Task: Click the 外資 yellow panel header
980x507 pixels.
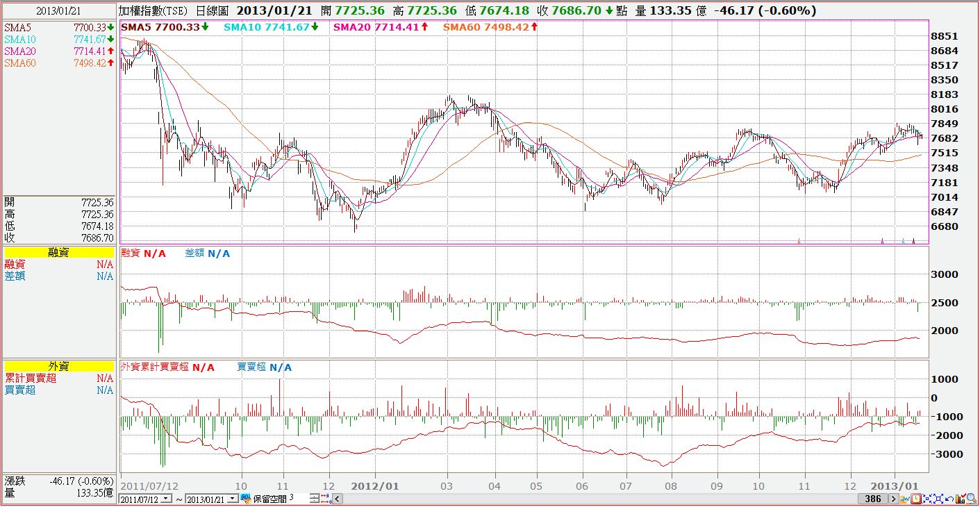Action: (x=58, y=366)
